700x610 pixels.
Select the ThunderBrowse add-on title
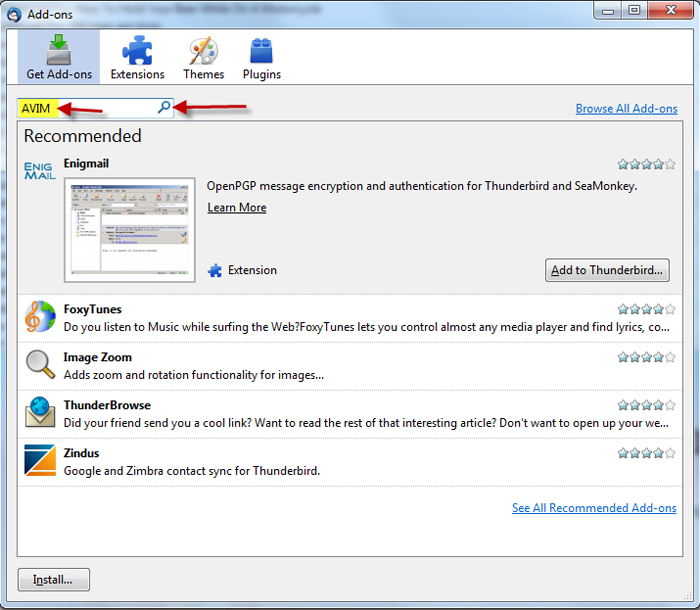(x=107, y=405)
